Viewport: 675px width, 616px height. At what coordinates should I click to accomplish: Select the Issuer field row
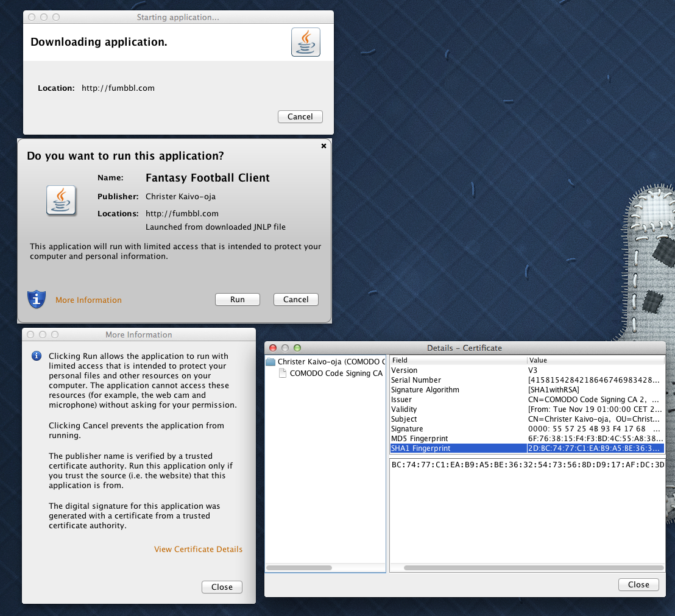(527, 400)
